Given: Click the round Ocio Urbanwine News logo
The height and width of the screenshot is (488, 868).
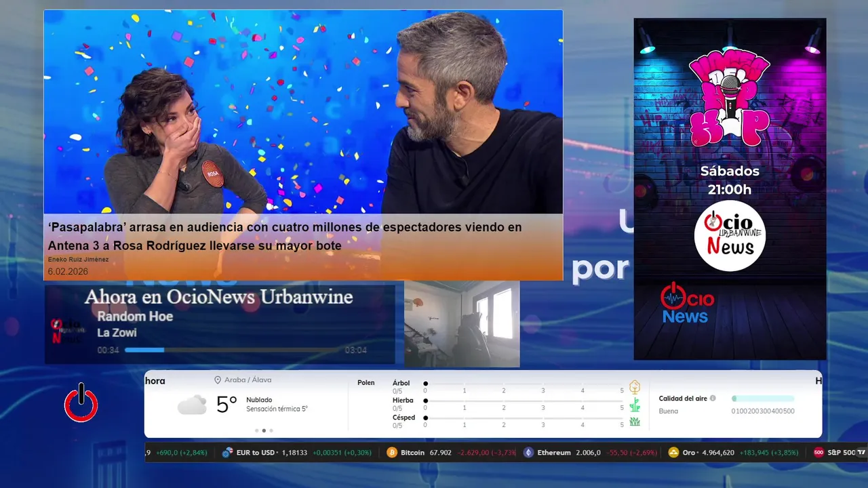Looking at the screenshot, I should [x=730, y=236].
